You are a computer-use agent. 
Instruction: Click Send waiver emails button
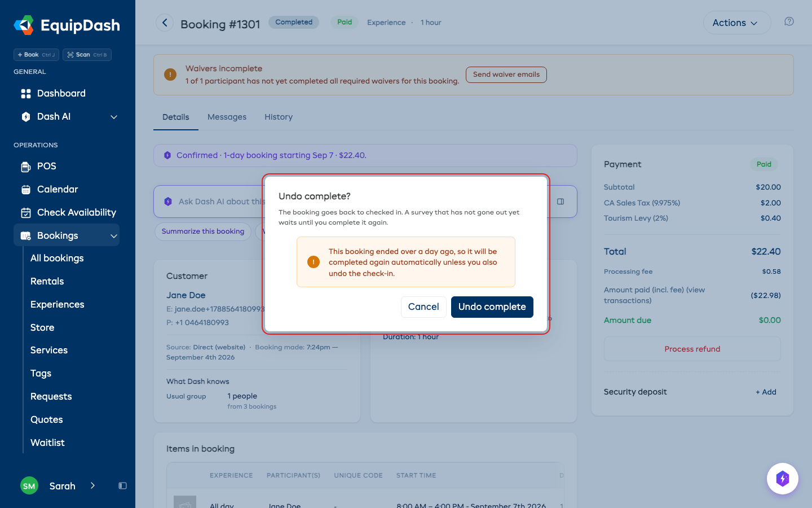point(506,75)
